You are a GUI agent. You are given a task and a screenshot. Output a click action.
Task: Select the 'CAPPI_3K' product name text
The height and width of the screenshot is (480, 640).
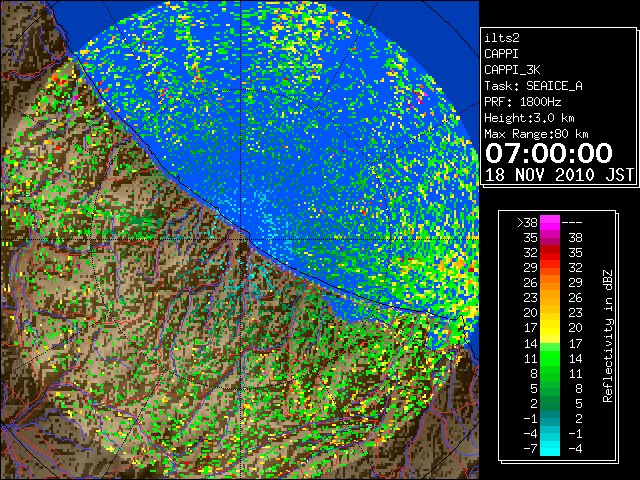(x=512, y=70)
